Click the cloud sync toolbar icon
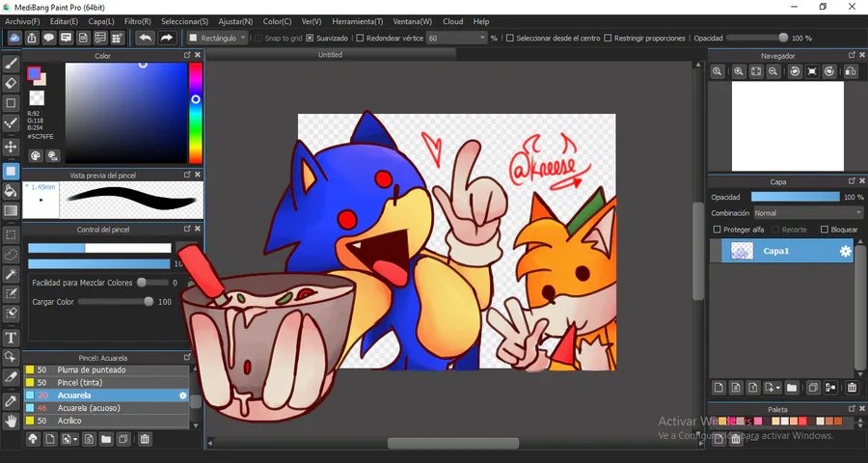Viewport: 868px width, 463px height. click(x=14, y=38)
